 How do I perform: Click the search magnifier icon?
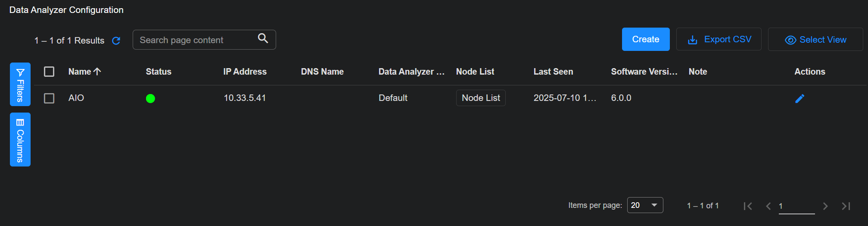pyautogui.click(x=263, y=38)
